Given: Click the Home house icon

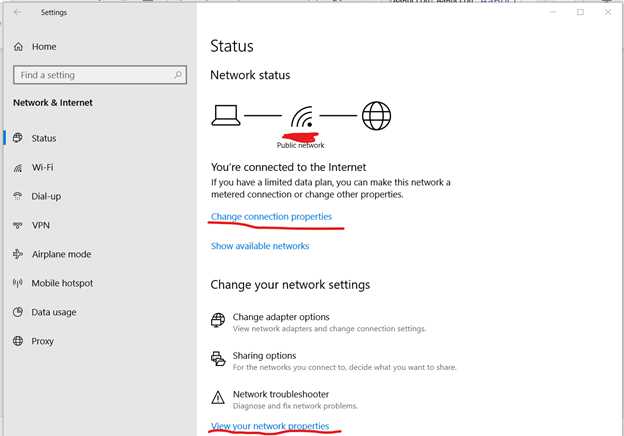Looking at the screenshot, I should (x=18, y=47).
